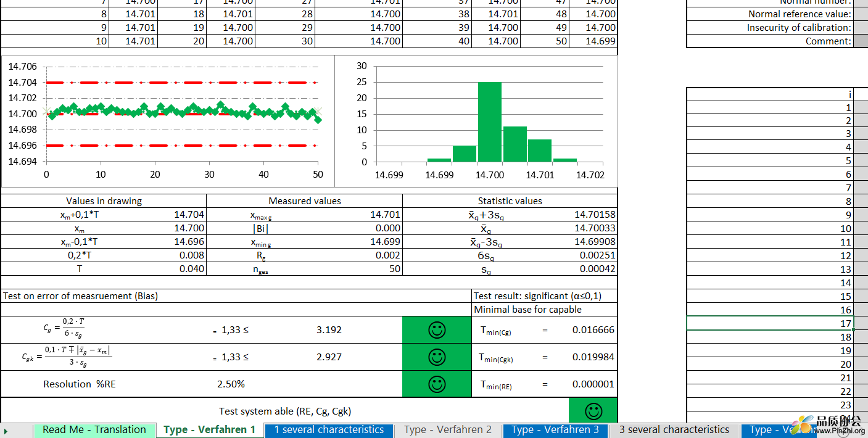Select the 'Test result: significant (α≤0,1)' cell
The width and height of the screenshot is (868, 438).
tap(545, 296)
